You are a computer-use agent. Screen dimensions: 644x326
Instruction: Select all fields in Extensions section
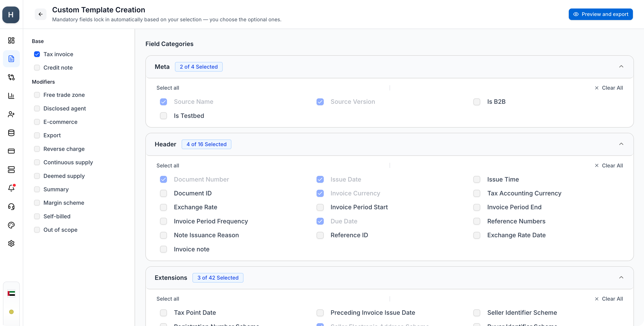(x=168, y=299)
